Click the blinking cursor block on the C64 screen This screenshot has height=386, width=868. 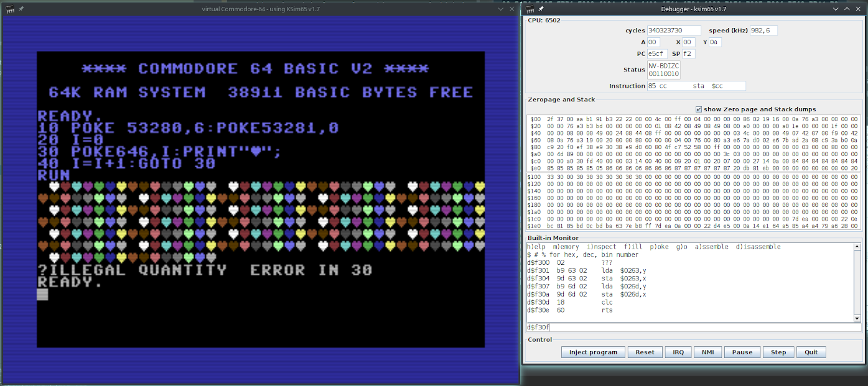[x=42, y=294]
